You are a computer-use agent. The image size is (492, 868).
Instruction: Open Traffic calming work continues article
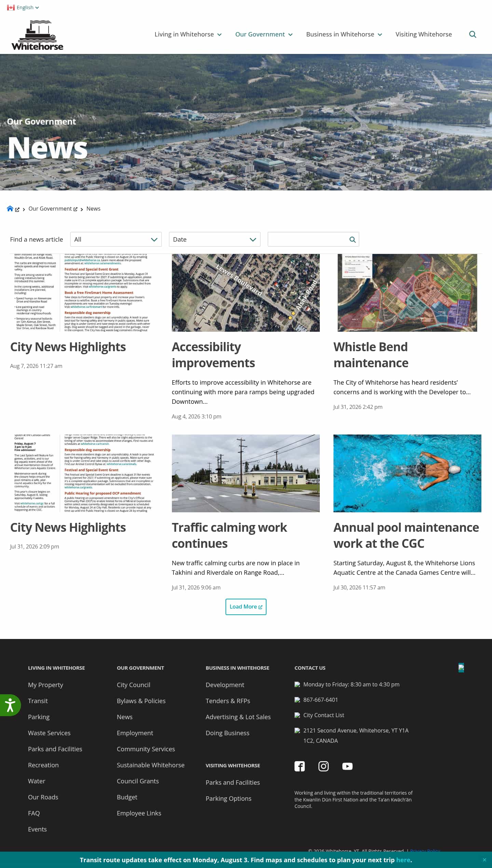(x=229, y=536)
